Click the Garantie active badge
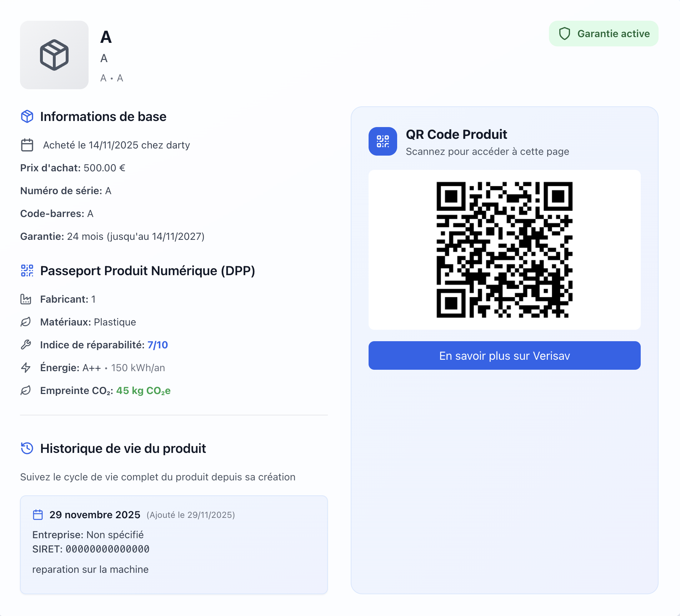Viewport: 680px width, 616px height. [603, 34]
